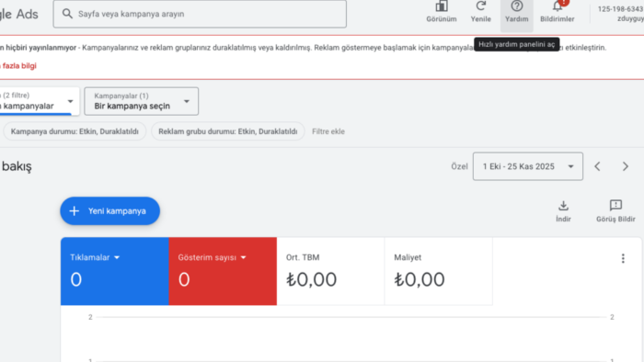Open the fazla bilgi link
This screenshot has width=644, height=362.
pyautogui.click(x=18, y=65)
